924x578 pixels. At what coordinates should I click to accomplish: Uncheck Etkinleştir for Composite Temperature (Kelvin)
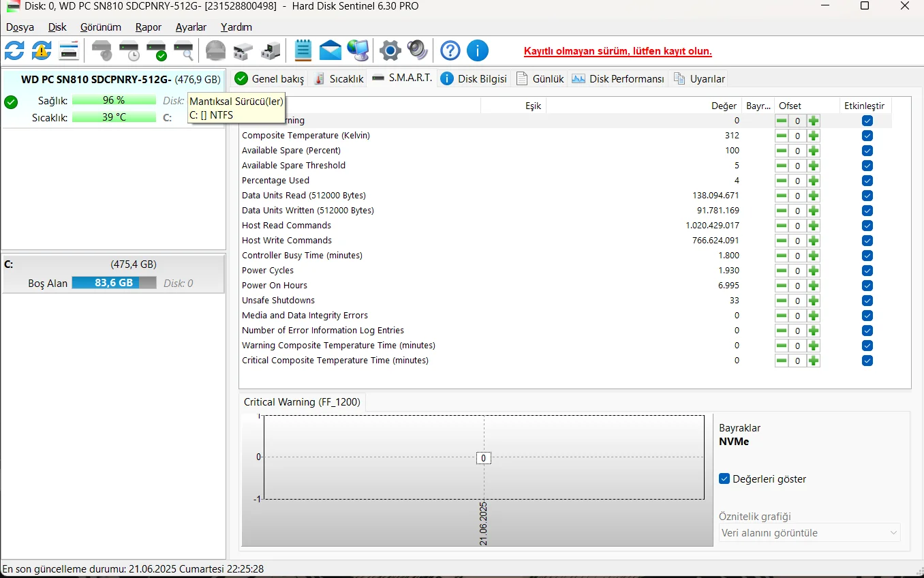point(867,136)
